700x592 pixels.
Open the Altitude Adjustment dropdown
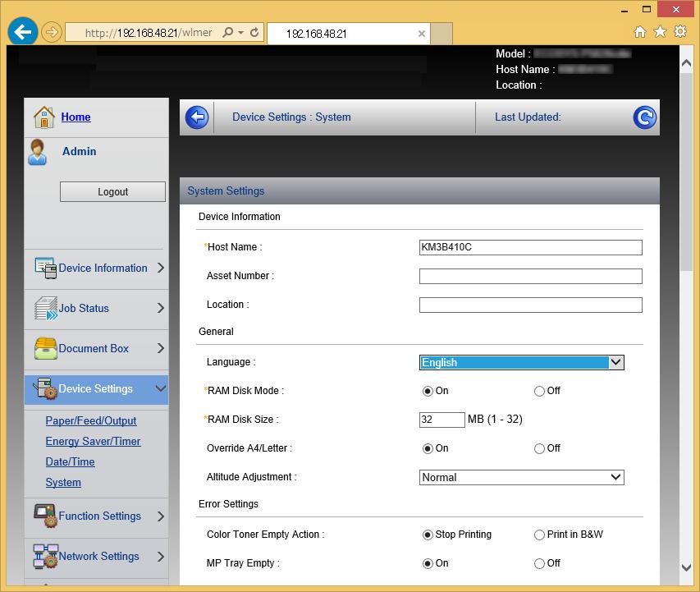(x=521, y=477)
